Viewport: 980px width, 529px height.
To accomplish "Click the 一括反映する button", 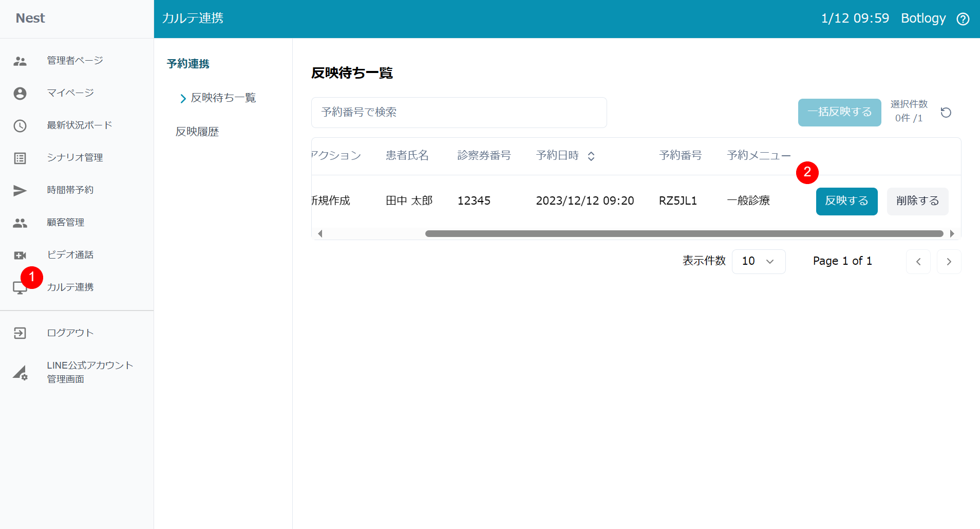I will click(839, 112).
